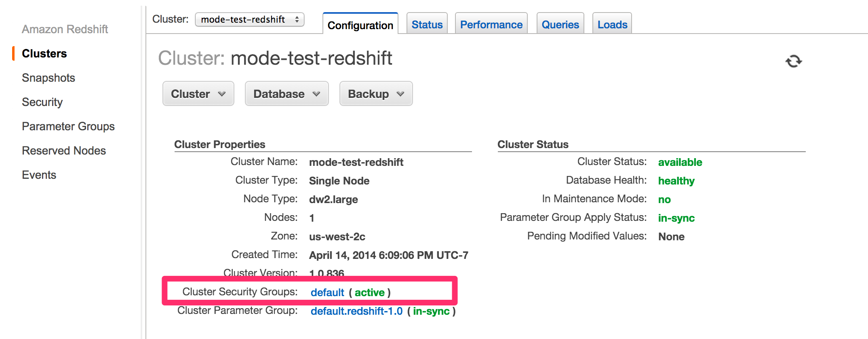The width and height of the screenshot is (868, 339).
Task: Open Snapshots in the sidebar
Action: [x=48, y=78]
